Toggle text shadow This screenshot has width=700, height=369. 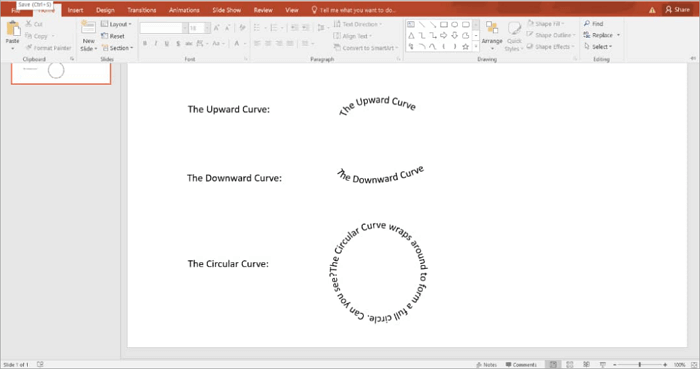178,43
